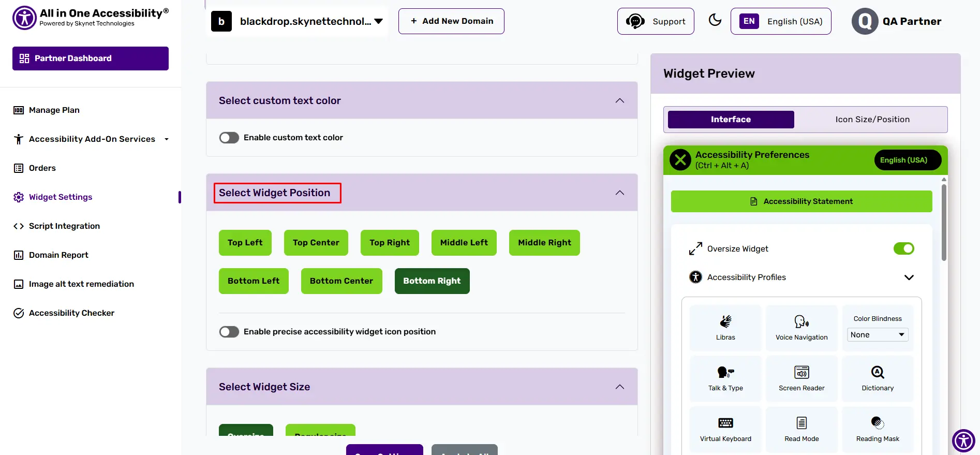Toggle dark mode moon icon
Viewport: 980px width, 455px height.
pyautogui.click(x=715, y=20)
